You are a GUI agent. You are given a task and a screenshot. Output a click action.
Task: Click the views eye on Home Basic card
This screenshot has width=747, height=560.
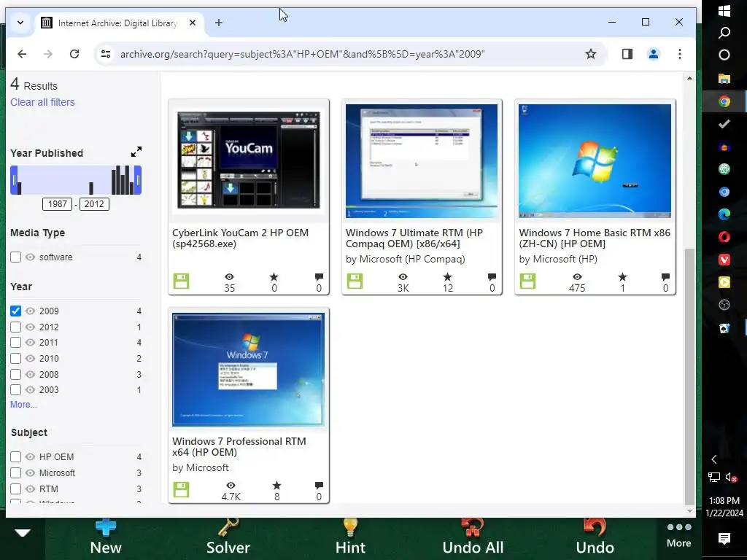[577, 276]
